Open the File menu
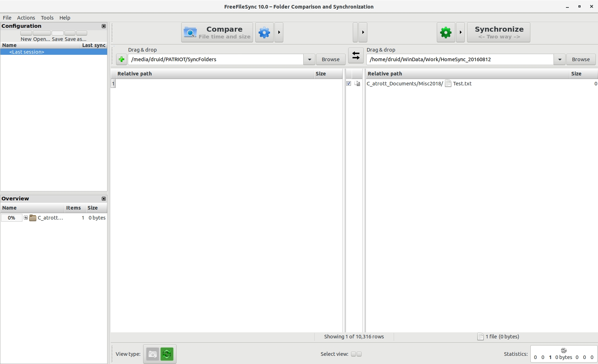This screenshot has width=598, height=364. point(7,18)
